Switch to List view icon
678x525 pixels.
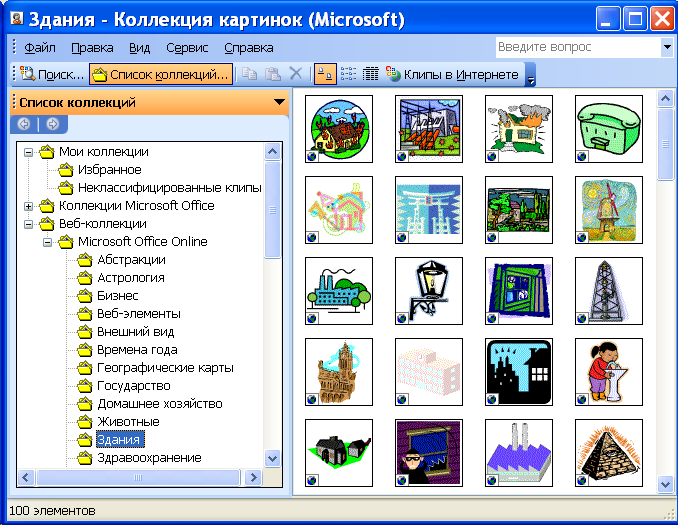pos(348,74)
